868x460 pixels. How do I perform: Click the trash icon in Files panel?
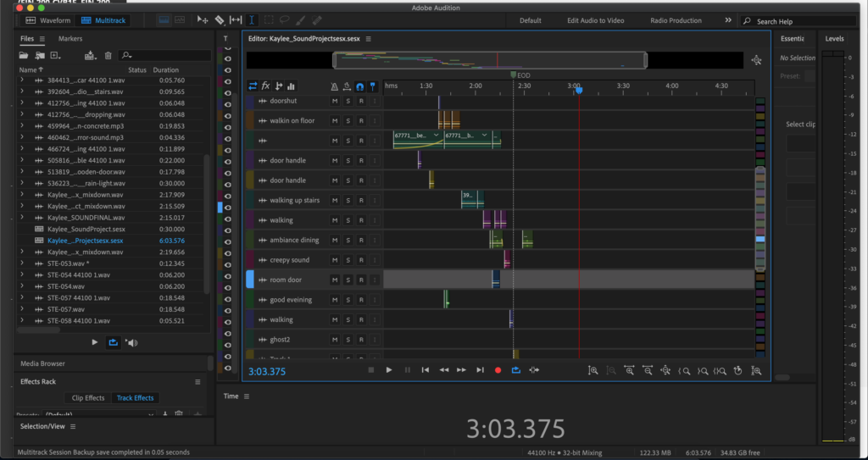[108, 56]
